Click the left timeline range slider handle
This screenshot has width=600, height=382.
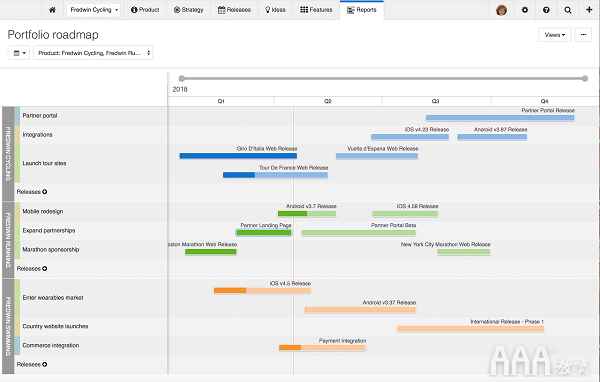pos(182,78)
